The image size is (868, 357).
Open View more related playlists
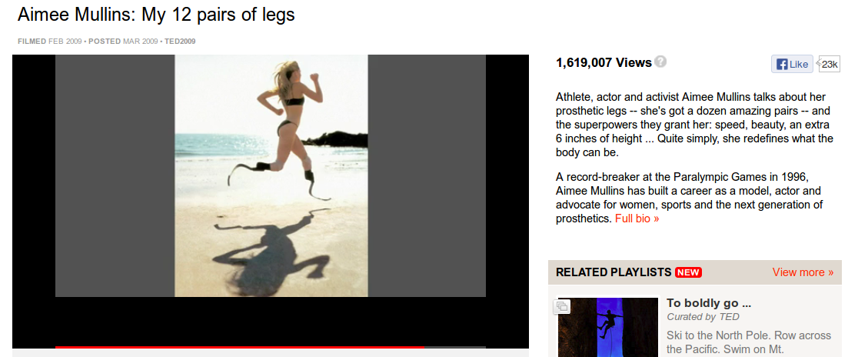pos(803,272)
